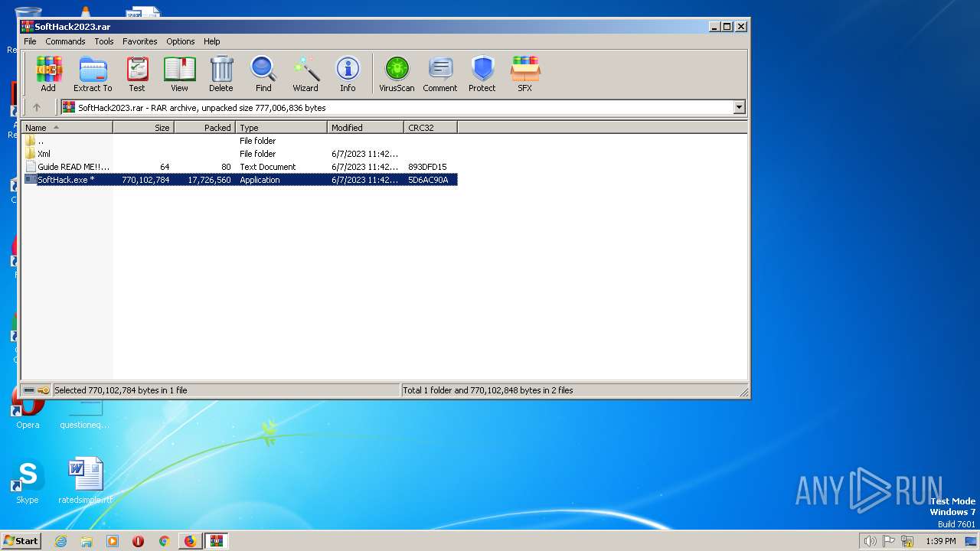Sort by the Type column header
The height and width of the screenshot is (551, 980).
tap(282, 128)
